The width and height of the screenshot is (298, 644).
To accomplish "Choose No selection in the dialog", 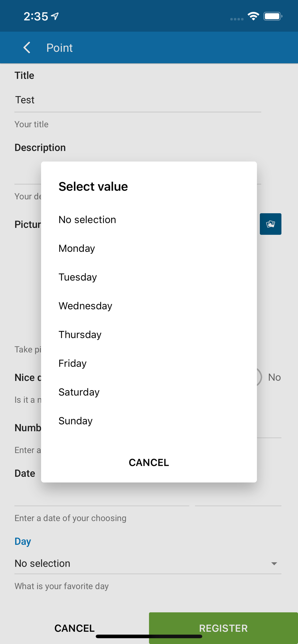I will 149,220.
